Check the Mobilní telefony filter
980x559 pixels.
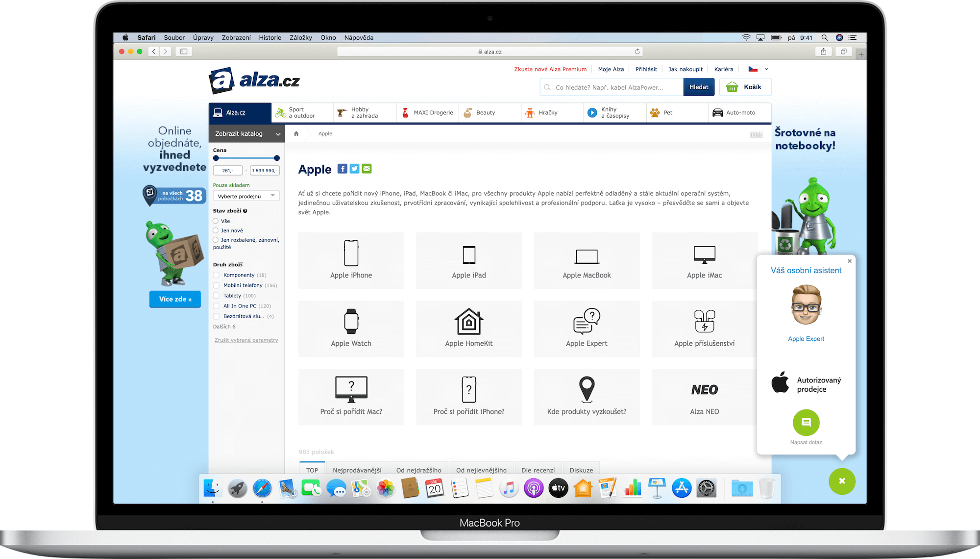click(216, 285)
